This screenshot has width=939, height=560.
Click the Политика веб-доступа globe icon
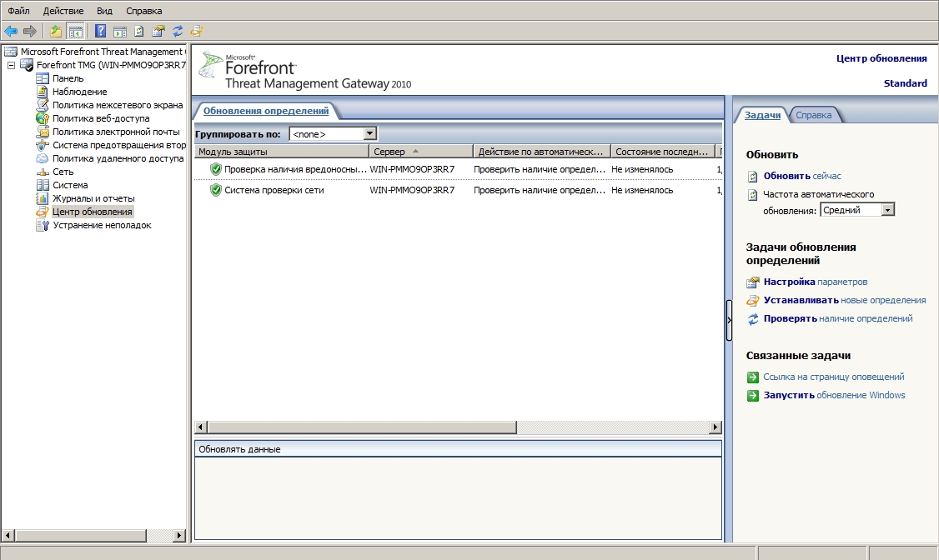(x=43, y=118)
